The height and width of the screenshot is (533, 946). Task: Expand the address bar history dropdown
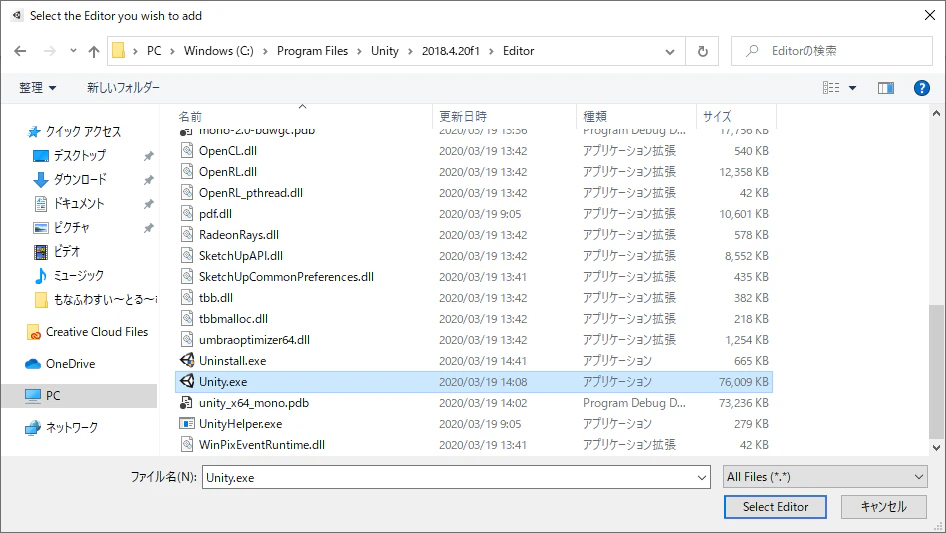[669, 51]
